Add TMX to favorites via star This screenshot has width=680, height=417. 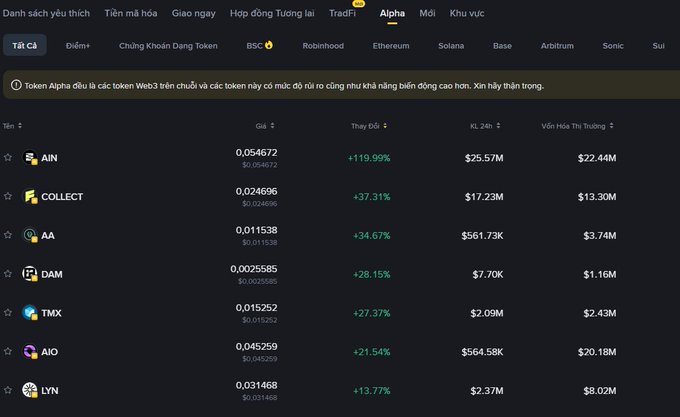tap(8, 313)
